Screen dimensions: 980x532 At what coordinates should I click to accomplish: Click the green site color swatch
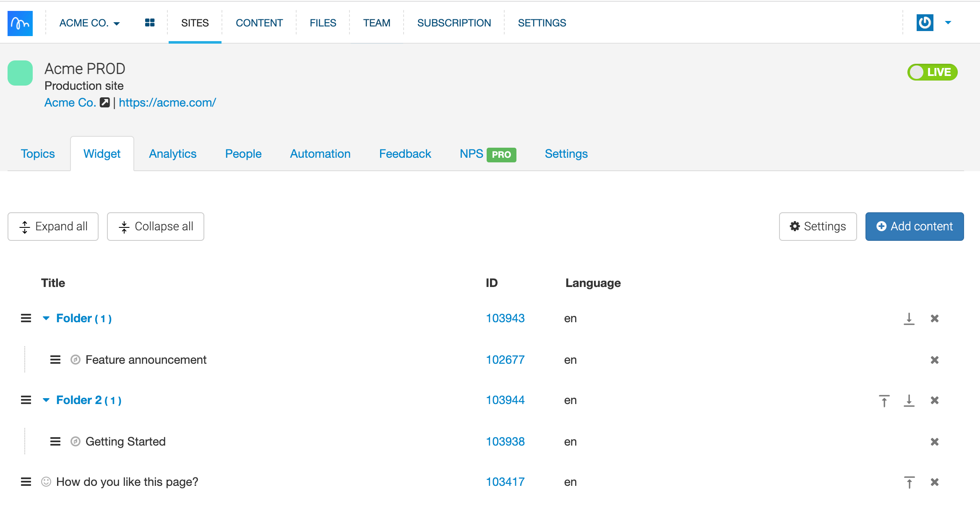20,73
